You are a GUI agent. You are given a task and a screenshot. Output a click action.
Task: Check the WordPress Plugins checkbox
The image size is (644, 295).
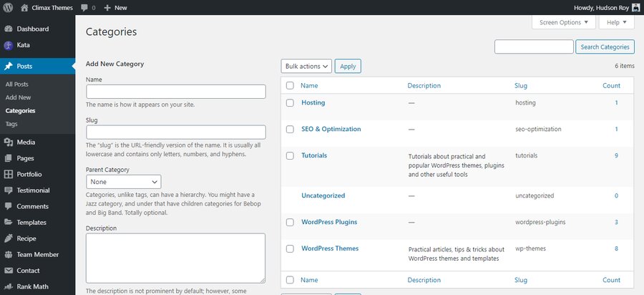tap(290, 222)
